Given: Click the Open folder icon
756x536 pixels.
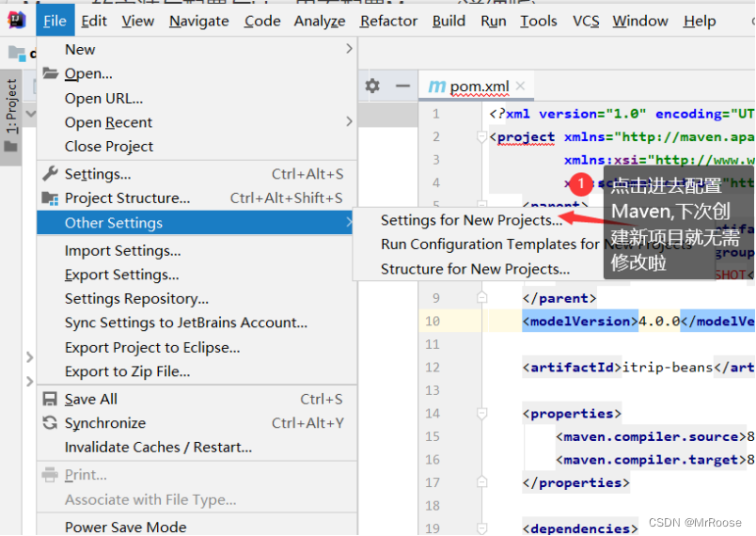Looking at the screenshot, I should coord(50,73).
